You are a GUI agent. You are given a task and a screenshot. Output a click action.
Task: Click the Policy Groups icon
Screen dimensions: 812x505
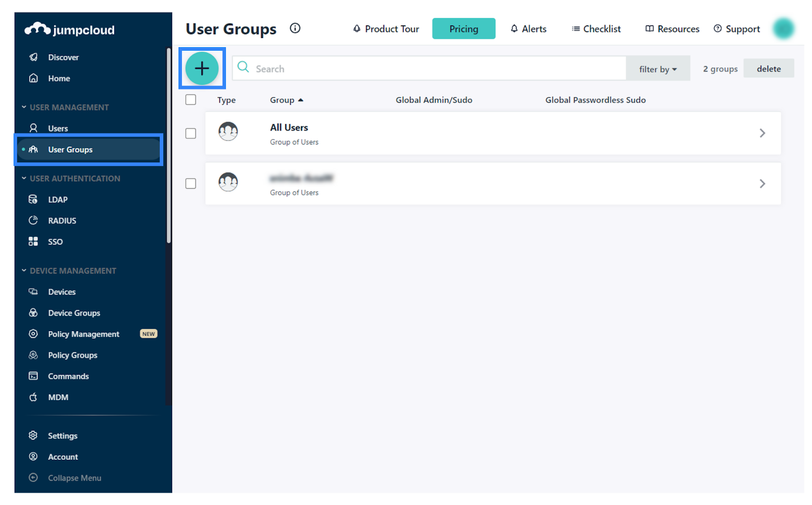pos(33,355)
